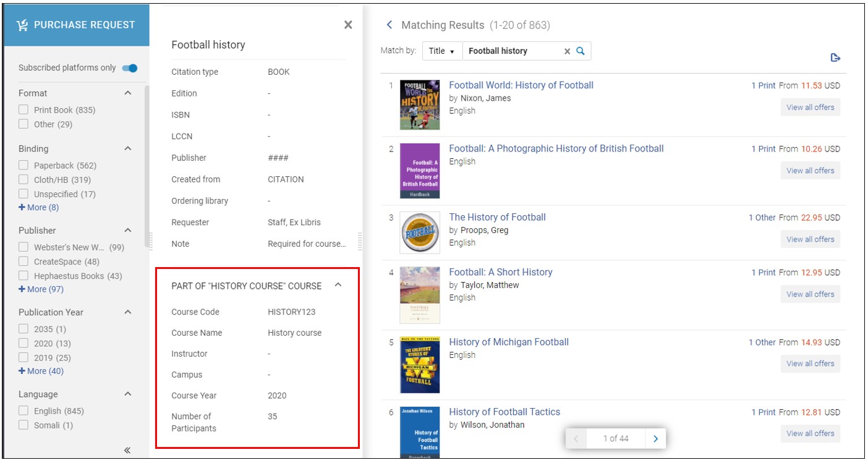Close the Football history details panel
Image resolution: width=868 pixels, height=460 pixels.
pyautogui.click(x=348, y=25)
